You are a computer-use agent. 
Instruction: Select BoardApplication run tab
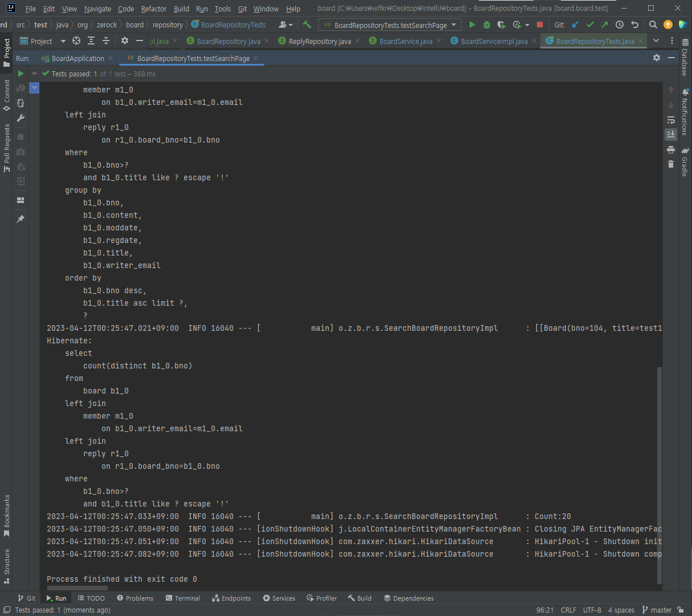tap(78, 58)
